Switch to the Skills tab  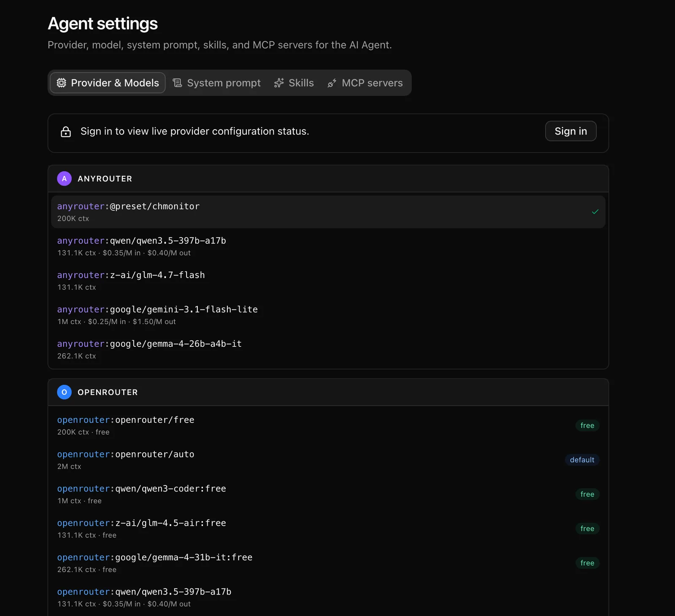tap(294, 83)
